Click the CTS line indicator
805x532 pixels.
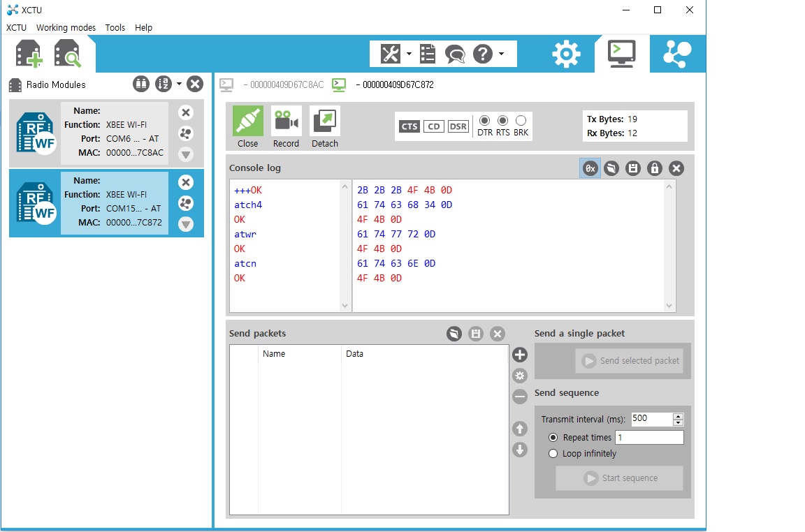(x=409, y=126)
